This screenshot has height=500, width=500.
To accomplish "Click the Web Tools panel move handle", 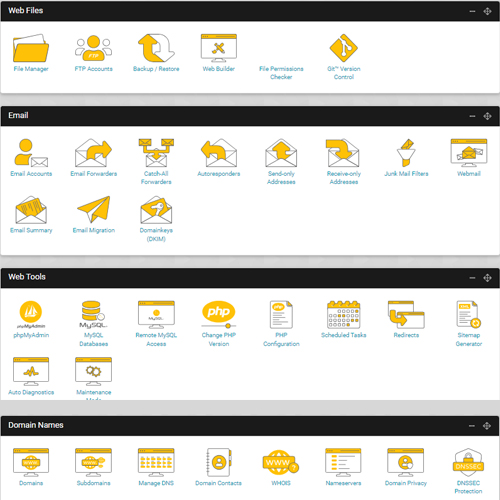I will pyautogui.click(x=487, y=278).
